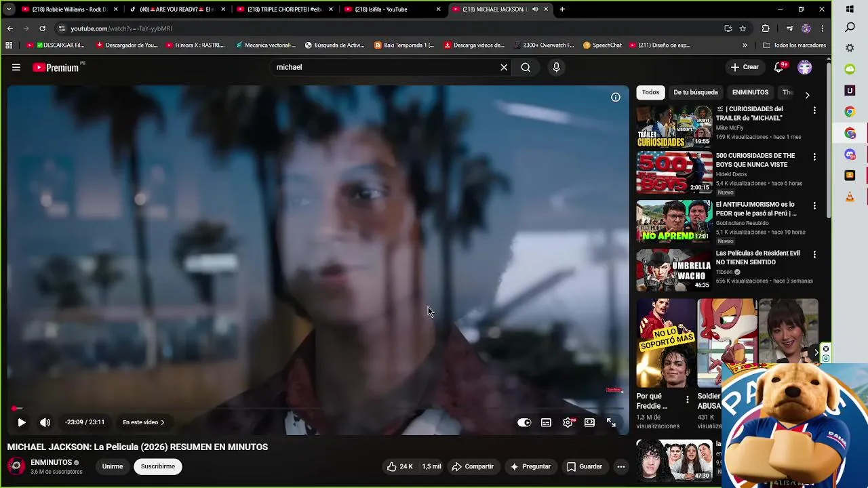Open the ENMINUTOS channel avatar
This screenshot has height=488, width=868.
tap(16, 466)
